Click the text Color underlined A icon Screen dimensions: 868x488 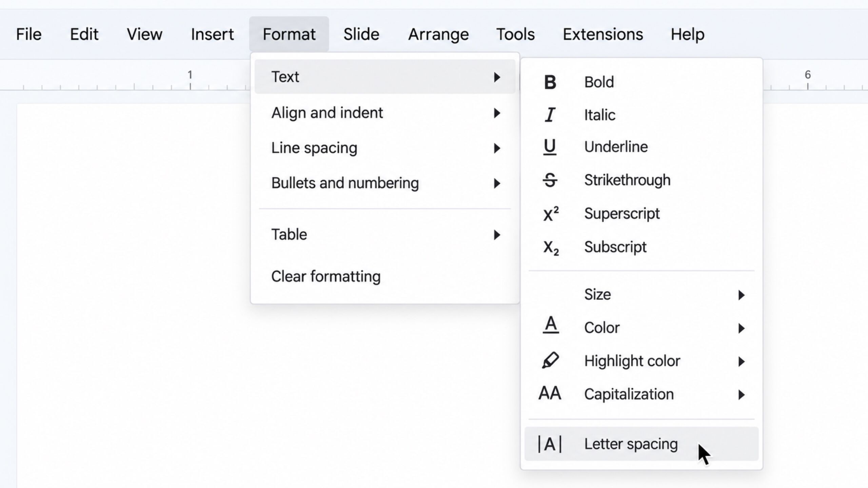click(551, 325)
